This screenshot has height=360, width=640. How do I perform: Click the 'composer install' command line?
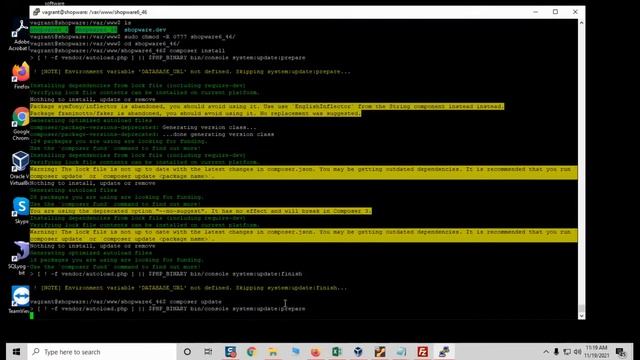127,51
